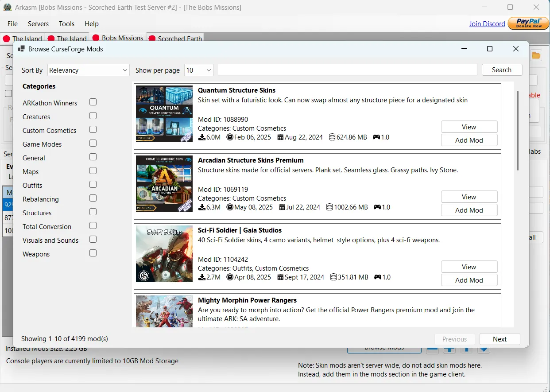View Arcadian Structure Skins Premium mod
Image resolution: width=550 pixels, height=392 pixels.
pyautogui.click(x=469, y=197)
